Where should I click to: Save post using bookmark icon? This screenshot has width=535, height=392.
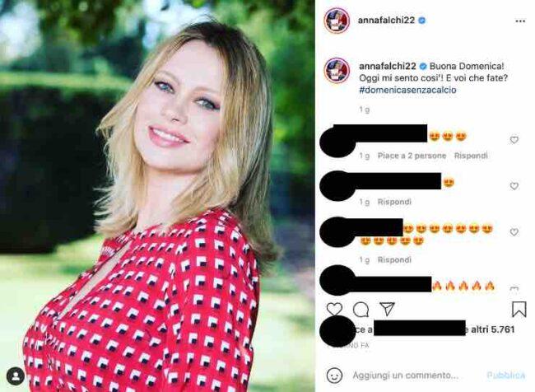[x=519, y=310]
